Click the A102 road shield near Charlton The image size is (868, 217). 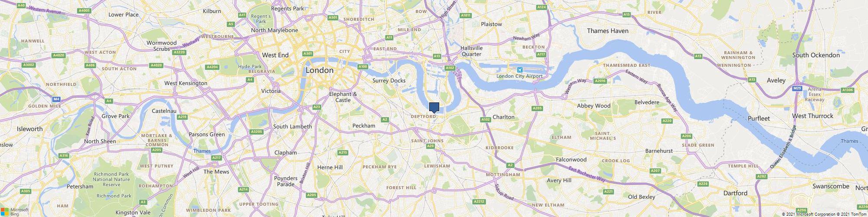(485, 119)
